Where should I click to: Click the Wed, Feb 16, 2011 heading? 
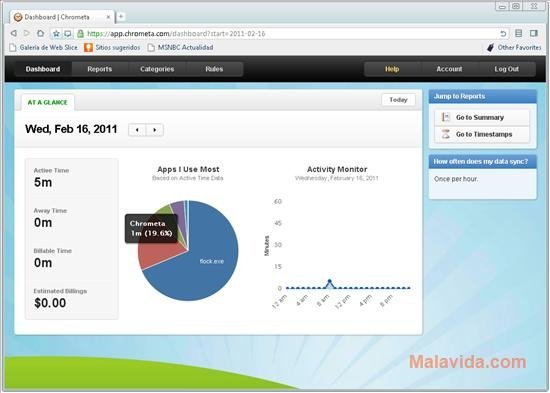[x=71, y=129]
